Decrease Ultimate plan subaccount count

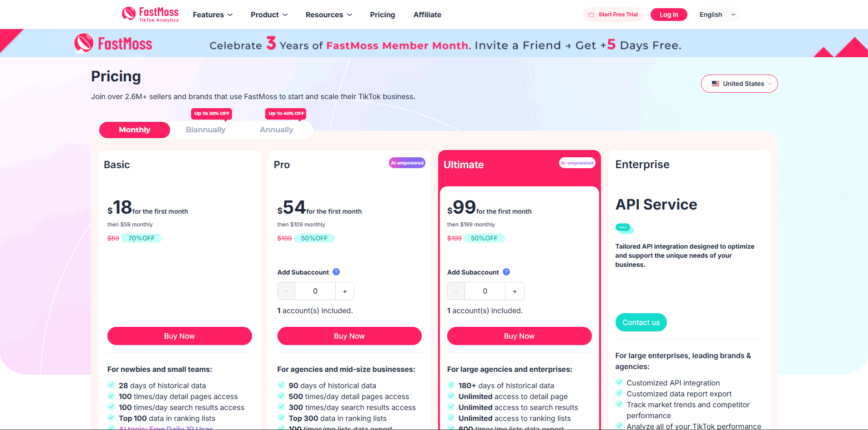coord(456,291)
